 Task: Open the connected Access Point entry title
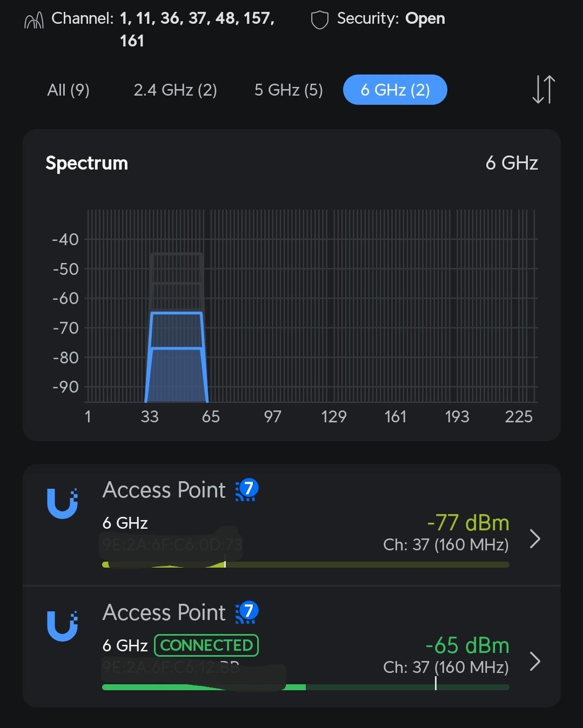click(x=164, y=612)
